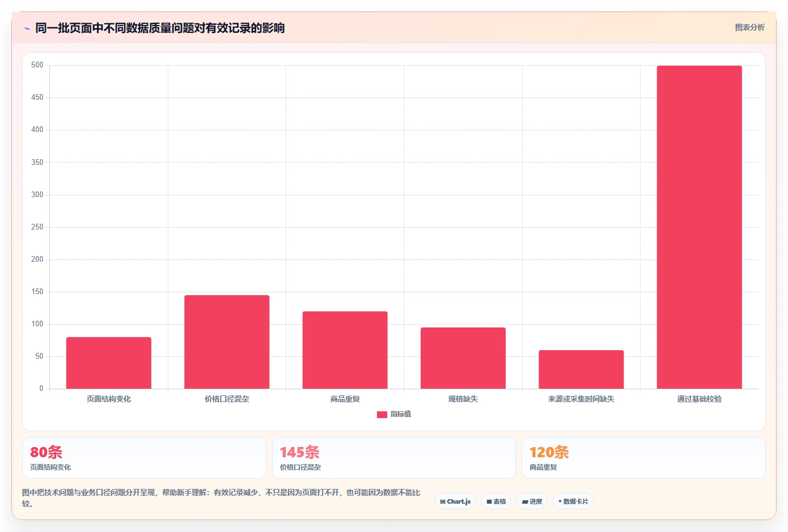Click the 规格缺失 bar in the chart

tap(463, 358)
